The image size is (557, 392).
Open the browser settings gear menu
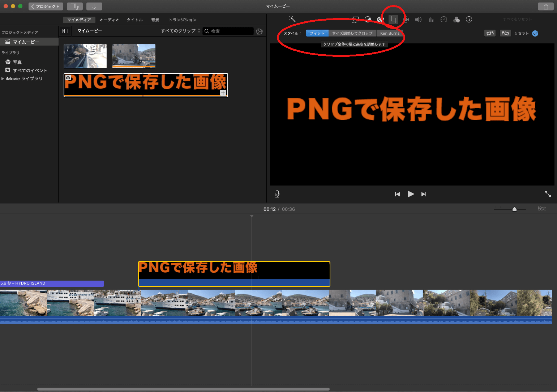pyautogui.click(x=259, y=31)
